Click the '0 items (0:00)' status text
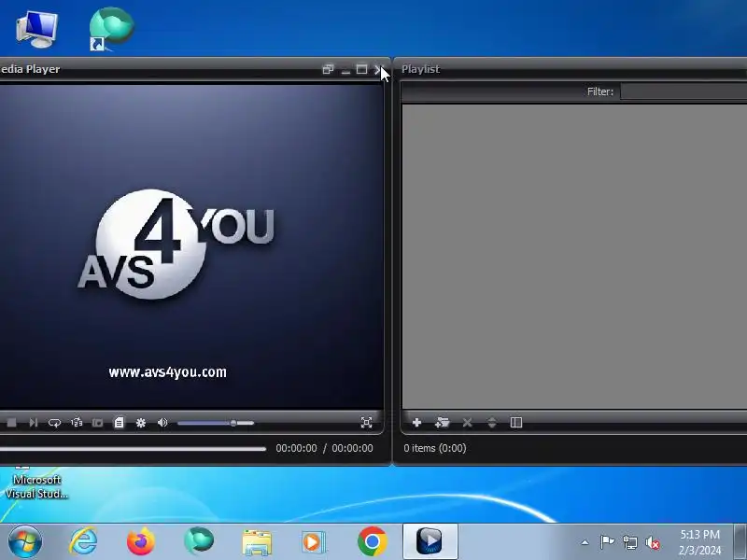The image size is (747, 560). click(434, 448)
